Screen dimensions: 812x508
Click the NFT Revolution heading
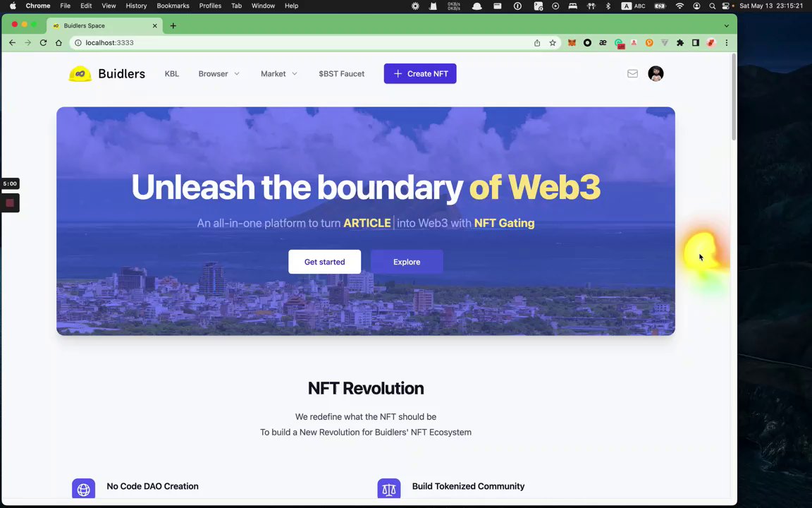pos(366,388)
